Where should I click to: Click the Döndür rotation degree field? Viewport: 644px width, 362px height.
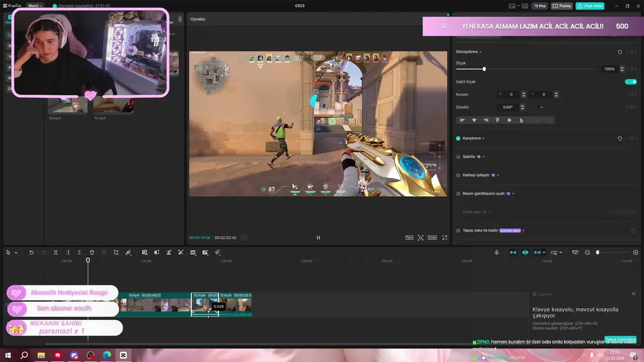tap(508, 107)
